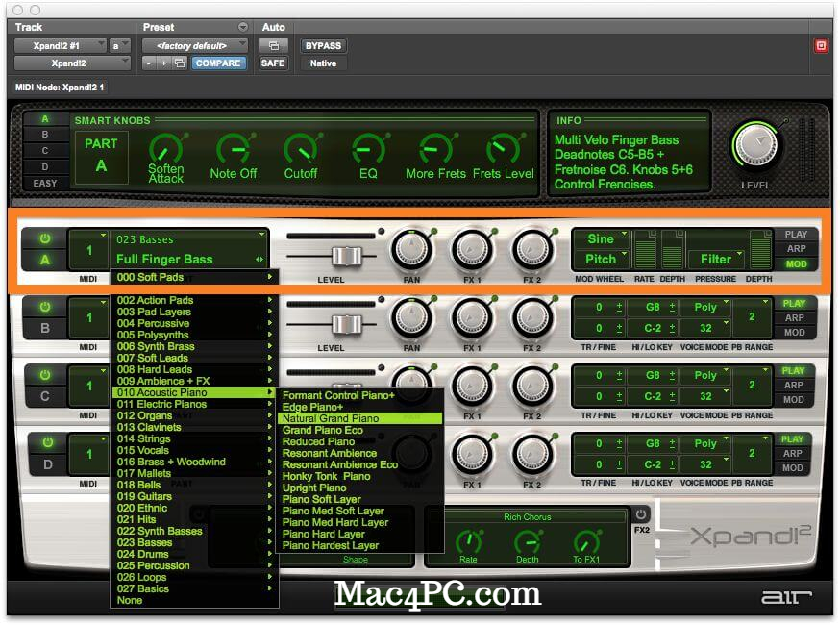The width and height of the screenshot is (840, 626).
Task: Click the EQ smart knob
Action: [x=368, y=148]
